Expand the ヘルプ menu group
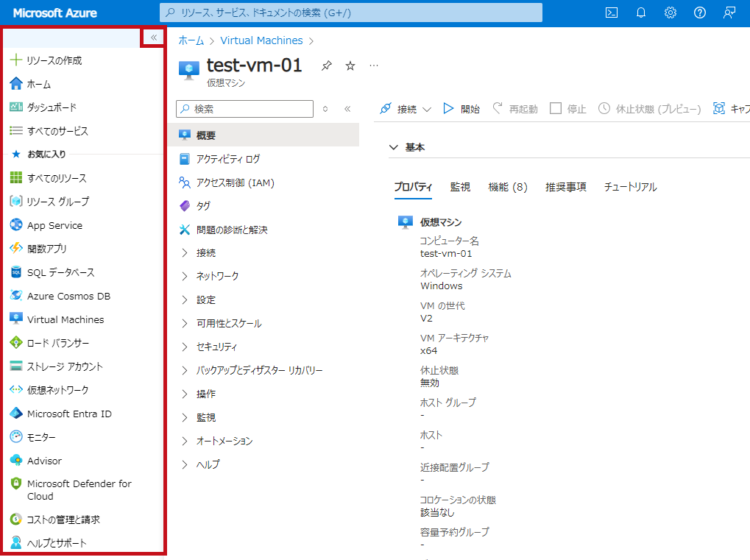The image size is (750, 560). [185, 464]
